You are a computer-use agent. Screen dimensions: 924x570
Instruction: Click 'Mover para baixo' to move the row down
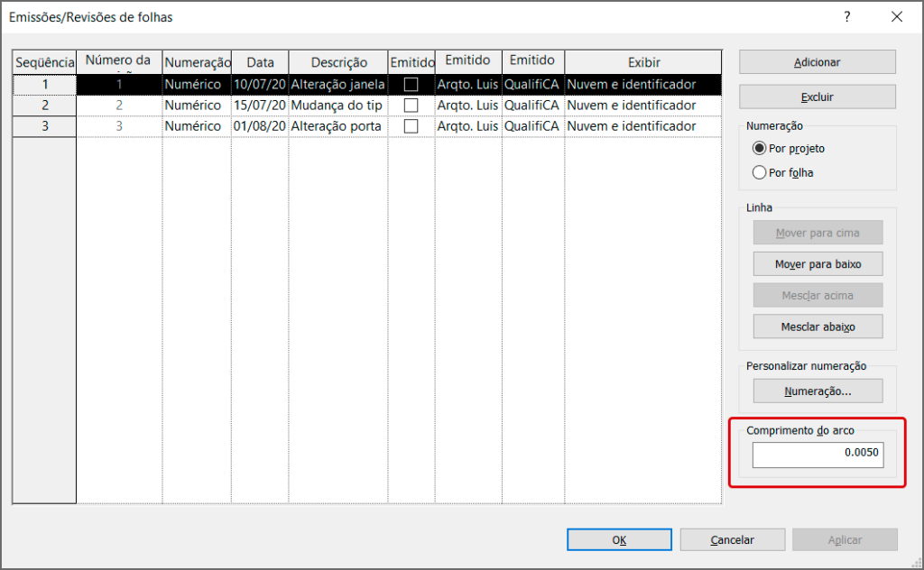pyautogui.click(x=817, y=263)
